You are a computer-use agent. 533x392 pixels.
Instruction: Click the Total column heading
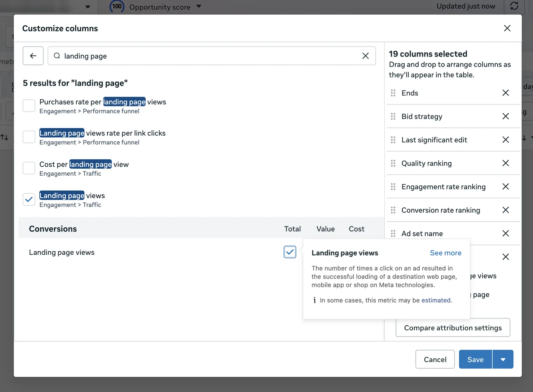click(292, 229)
